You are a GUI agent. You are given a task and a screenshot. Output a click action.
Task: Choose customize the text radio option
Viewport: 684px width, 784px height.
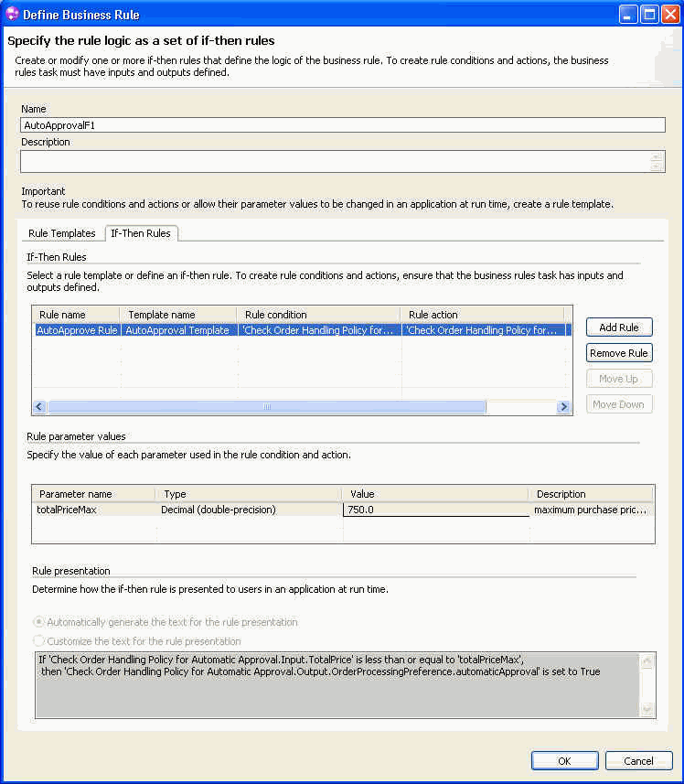39,641
